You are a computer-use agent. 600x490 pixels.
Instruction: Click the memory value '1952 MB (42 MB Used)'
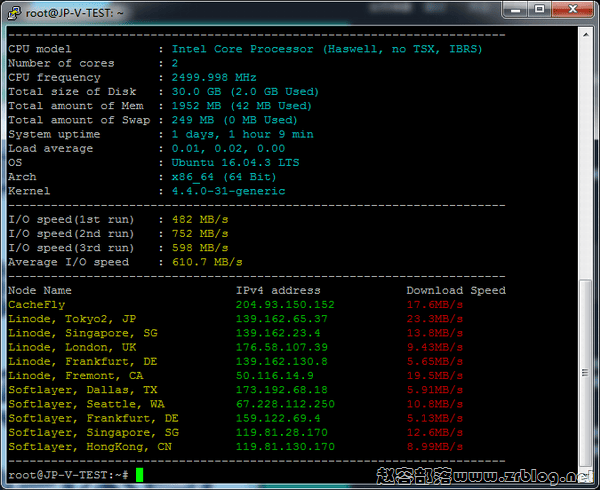point(242,106)
